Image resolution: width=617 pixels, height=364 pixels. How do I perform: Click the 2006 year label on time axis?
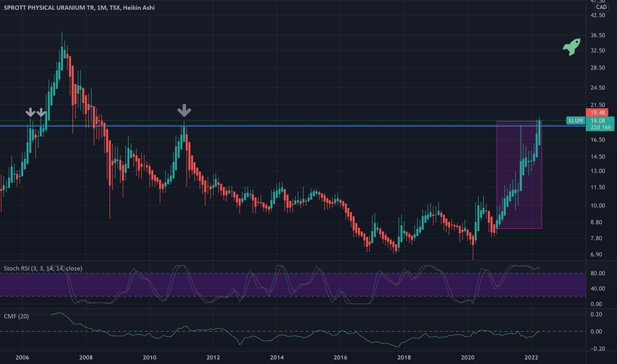tap(22, 357)
